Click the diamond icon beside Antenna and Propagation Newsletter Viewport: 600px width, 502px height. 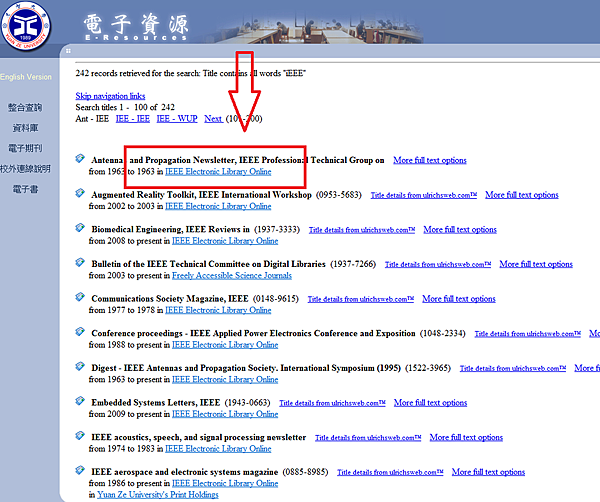(80, 158)
